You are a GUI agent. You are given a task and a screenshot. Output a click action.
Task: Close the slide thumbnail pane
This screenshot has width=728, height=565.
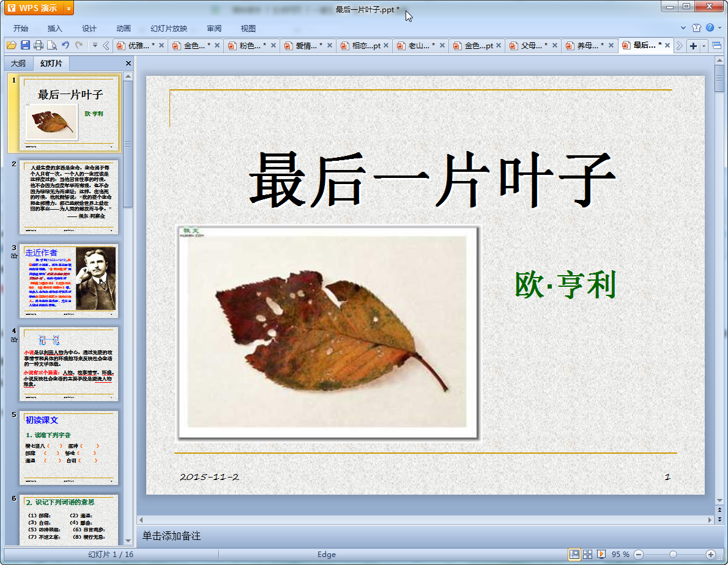[x=128, y=63]
